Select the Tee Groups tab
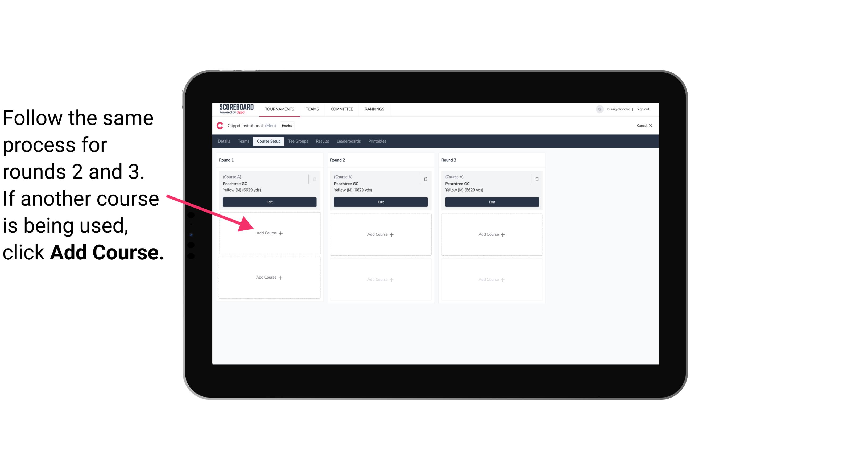This screenshot has height=467, width=868. tap(298, 142)
